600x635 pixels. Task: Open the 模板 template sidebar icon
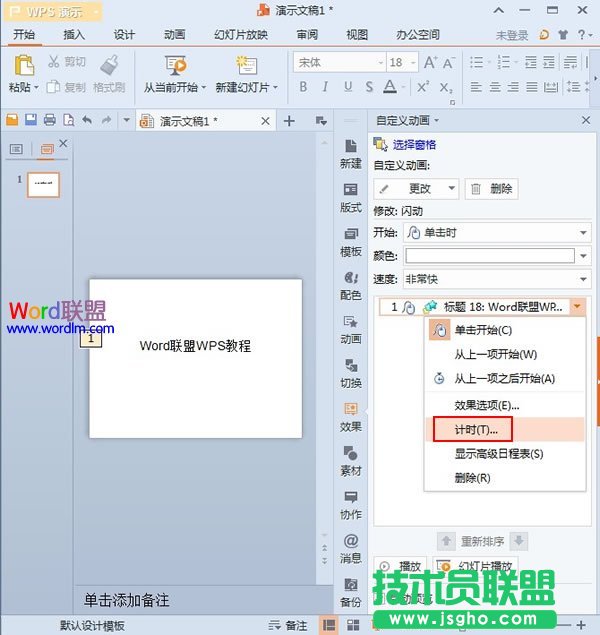click(x=351, y=240)
